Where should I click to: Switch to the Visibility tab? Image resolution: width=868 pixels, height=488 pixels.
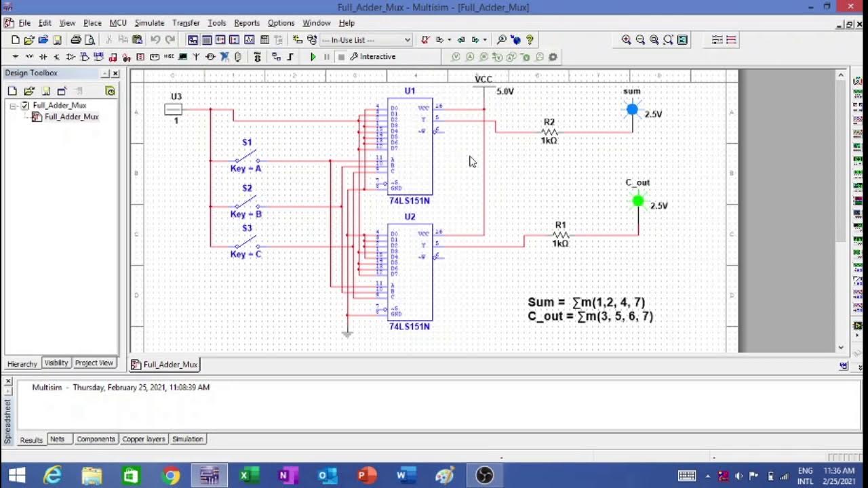pos(56,363)
